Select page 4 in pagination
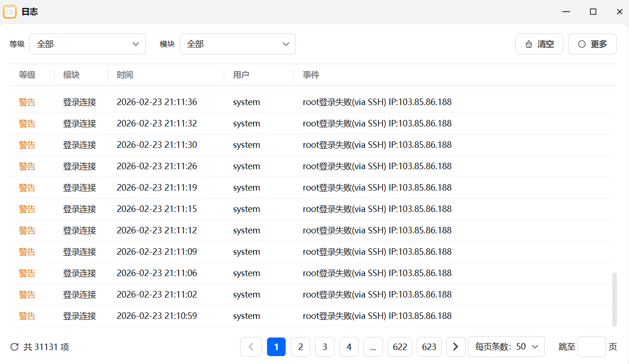The height and width of the screenshot is (364, 629). point(349,346)
